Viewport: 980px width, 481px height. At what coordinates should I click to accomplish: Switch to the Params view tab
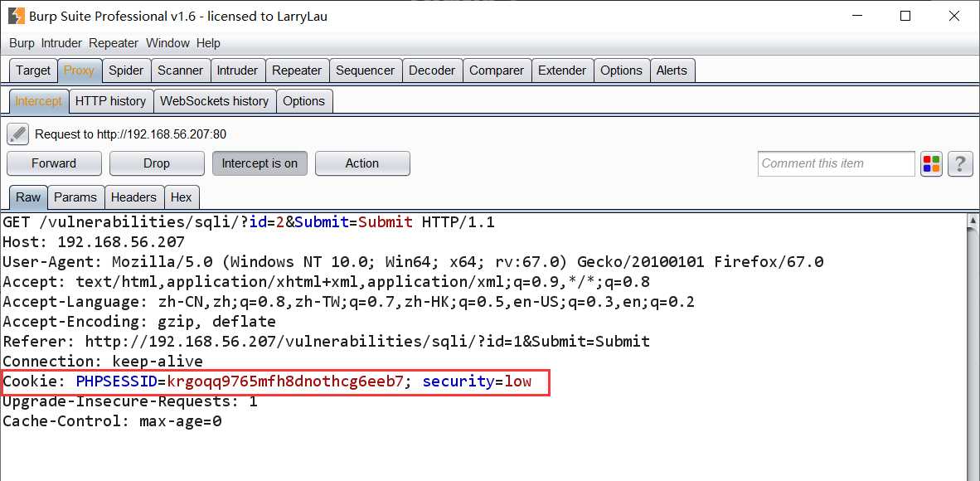tap(75, 197)
